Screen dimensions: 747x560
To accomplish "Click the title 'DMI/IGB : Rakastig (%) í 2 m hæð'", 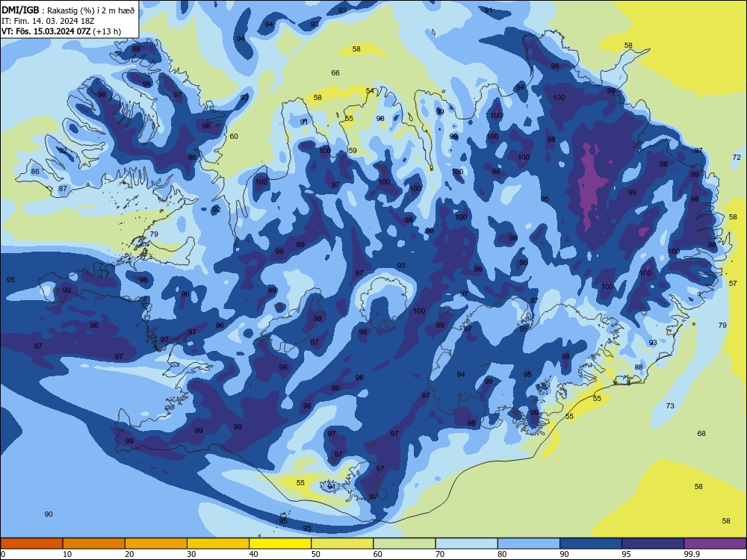I will (x=68, y=10).
